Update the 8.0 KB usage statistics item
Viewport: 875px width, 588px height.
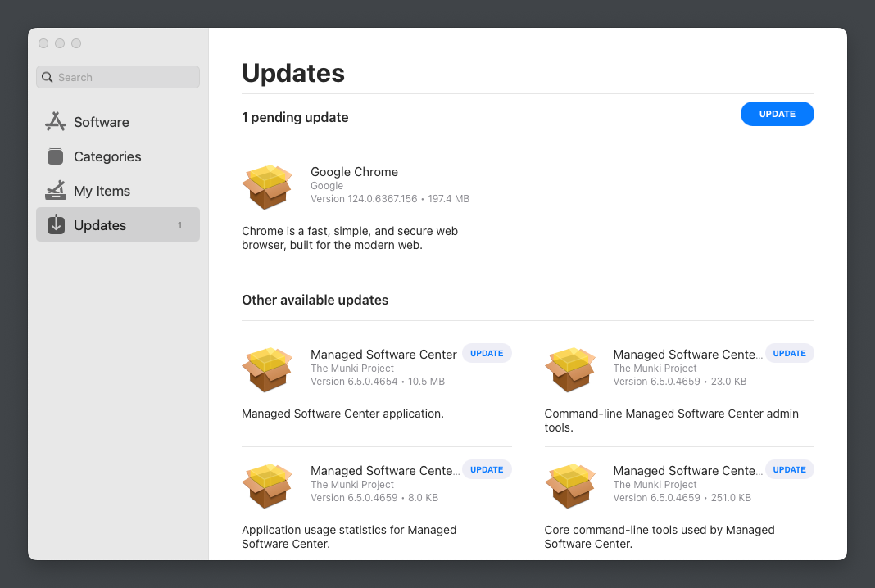pos(487,470)
